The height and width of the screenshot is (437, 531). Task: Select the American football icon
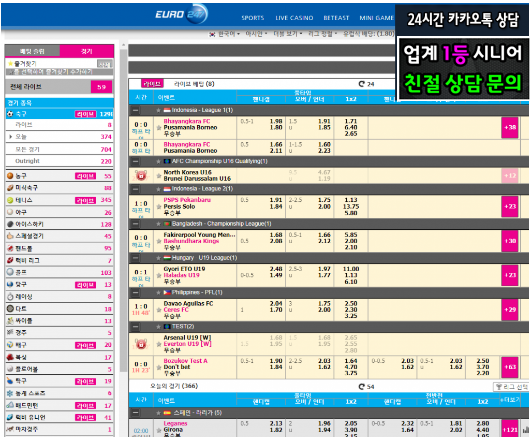point(10,188)
